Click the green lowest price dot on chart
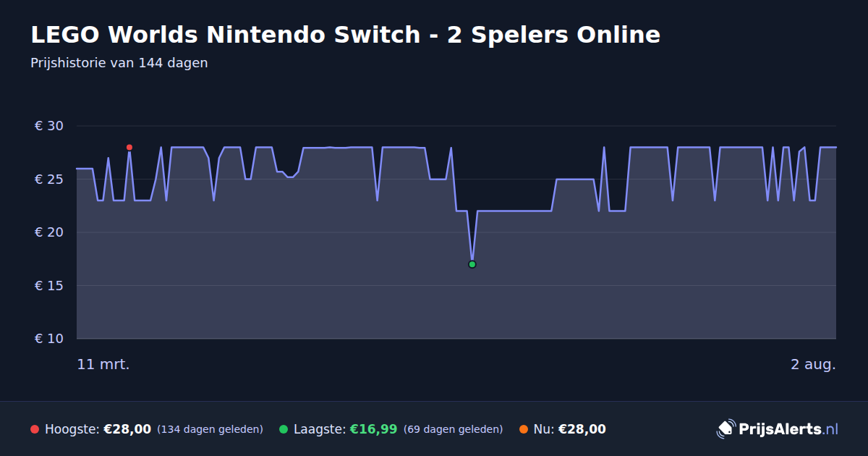868x456 pixels. pyautogui.click(x=472, y=264)
